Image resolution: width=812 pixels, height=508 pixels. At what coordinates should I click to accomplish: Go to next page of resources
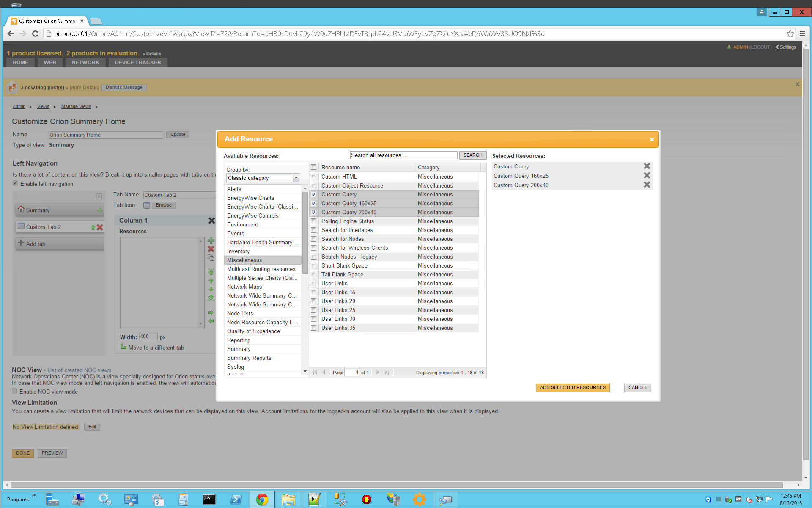378,373
